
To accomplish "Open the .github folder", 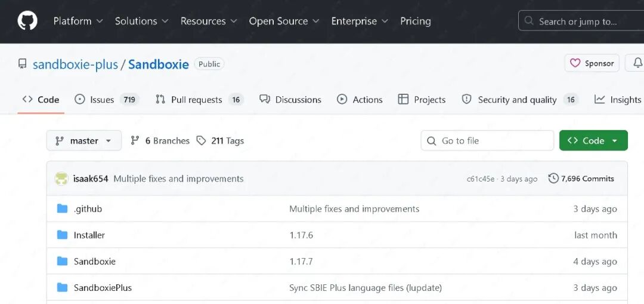I will (88, 209).
